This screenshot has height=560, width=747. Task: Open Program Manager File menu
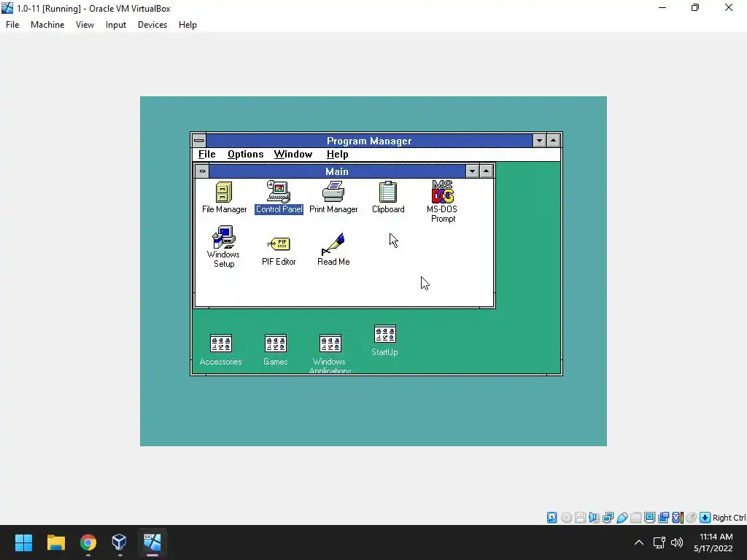coord(206,155)
